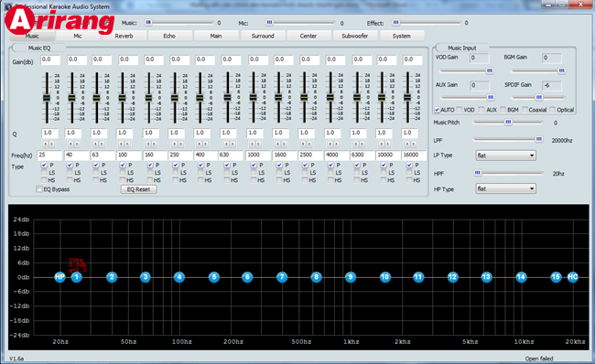Enable the AUX input checkbox
This screenshot has width=595, height=364.
[x=481, y=110]
